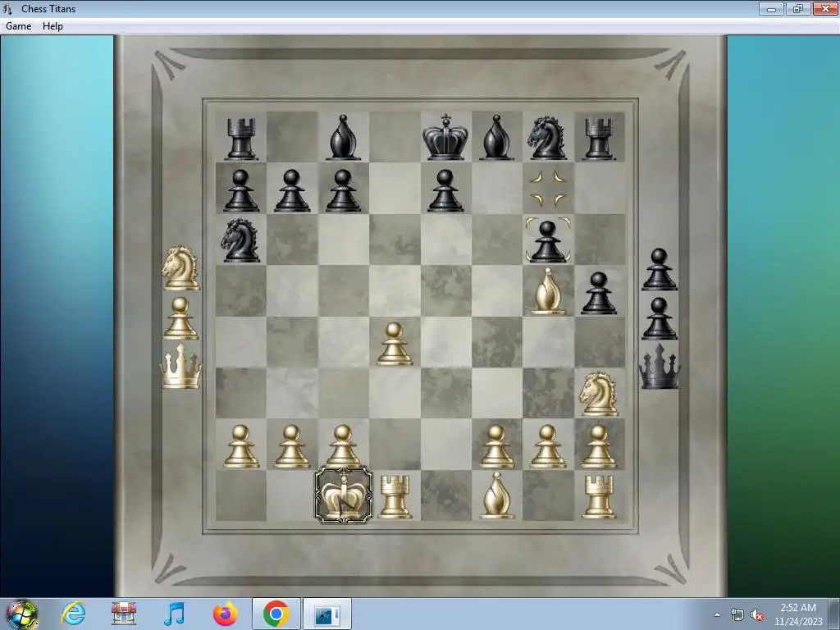Viewport: 840px width, 630px height.
Task: Show hidden system tray icons
Action: coord(717,614)
